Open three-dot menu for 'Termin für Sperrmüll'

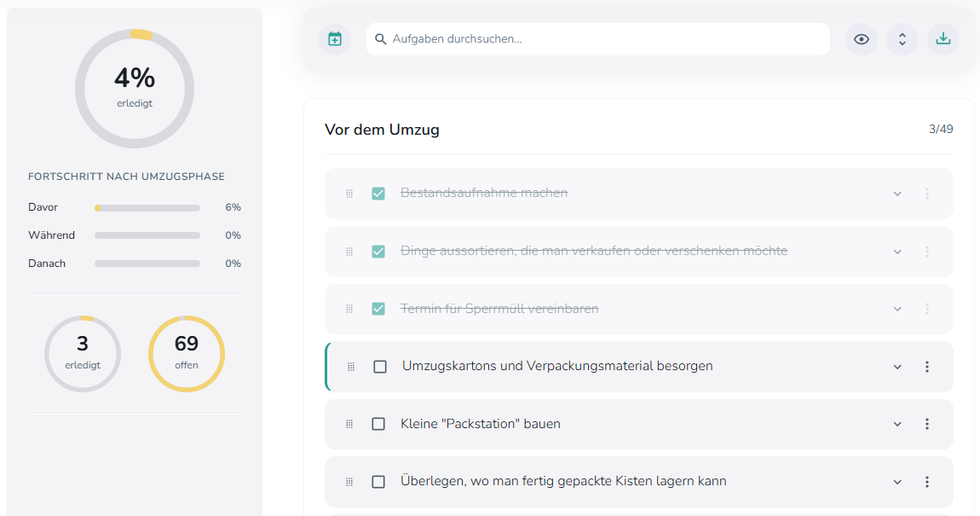927,309
